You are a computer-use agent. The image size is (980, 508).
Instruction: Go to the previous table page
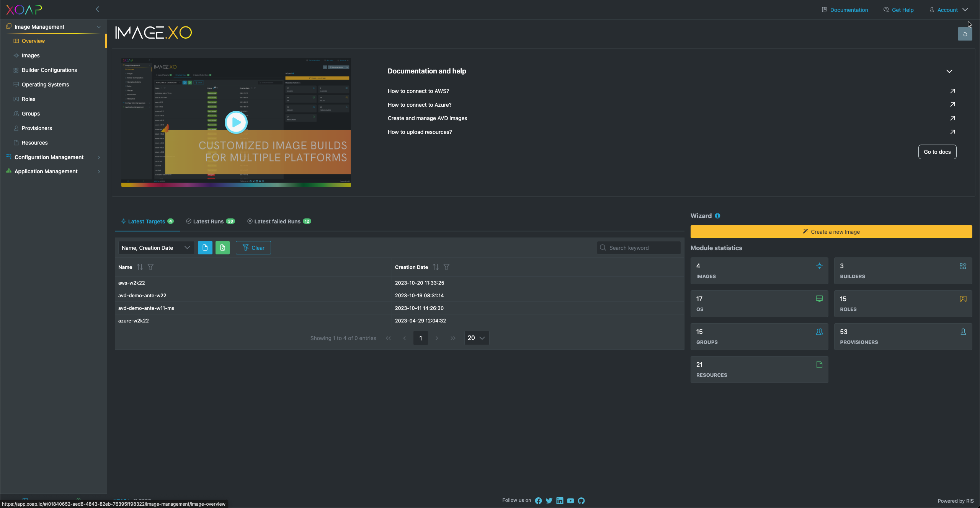(404, 338)
